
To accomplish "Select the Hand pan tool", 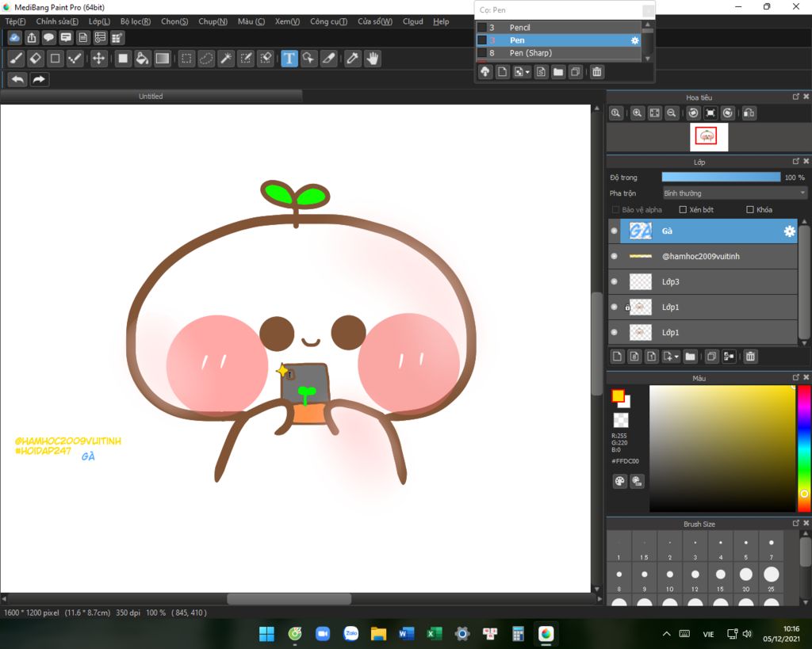I will tap(373, 59).
